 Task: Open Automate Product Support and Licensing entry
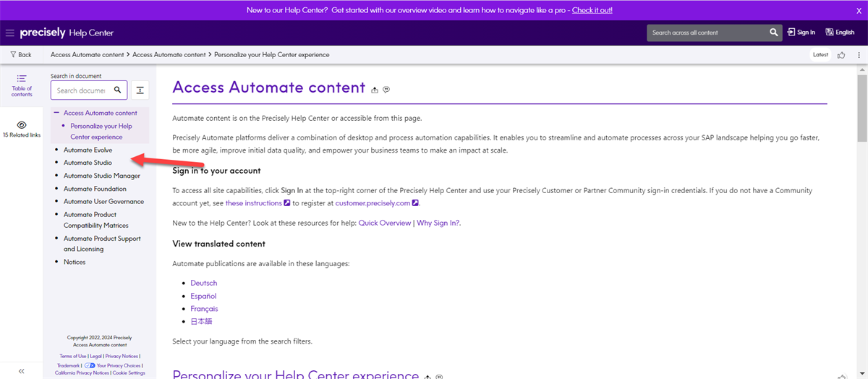pyautogui.click(x=102, y=244)
